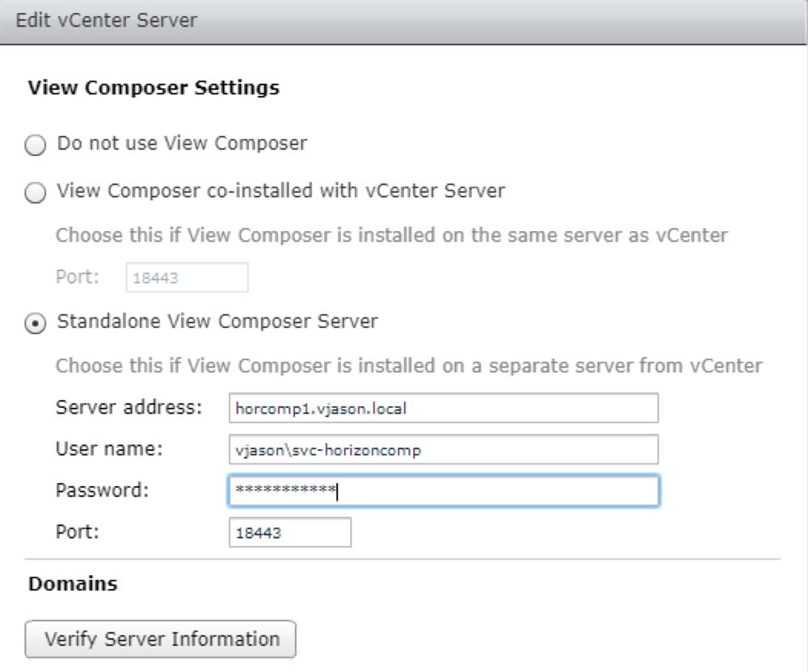
Task: Click the Do not use View Composer label text
Action: (x=182, y=144)
